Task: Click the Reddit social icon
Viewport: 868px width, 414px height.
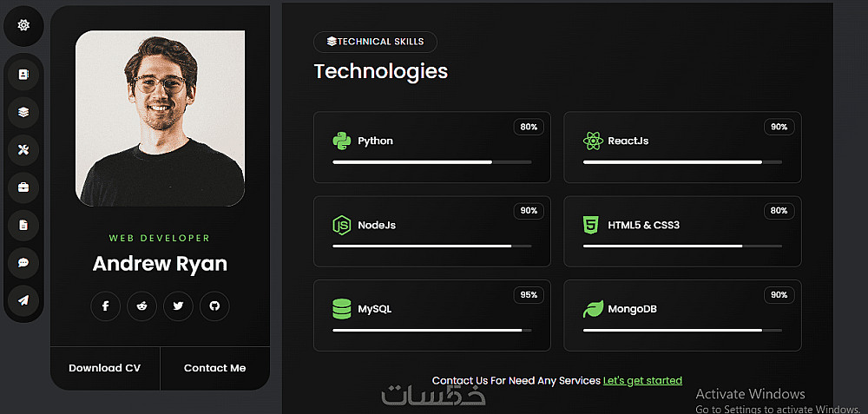Action: point(141,306)
